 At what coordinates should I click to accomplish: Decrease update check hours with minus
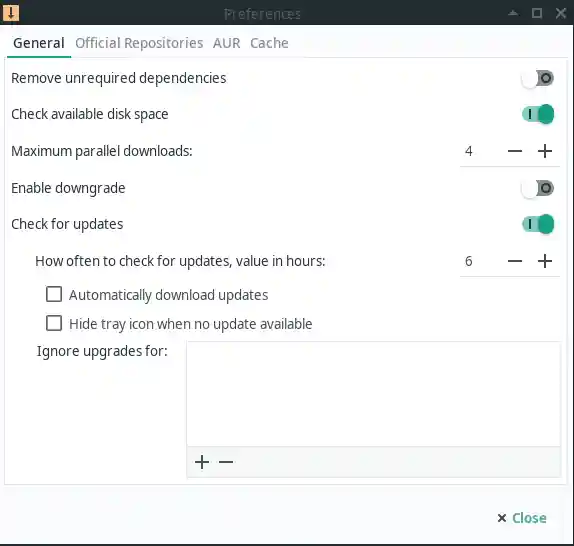pos(515,261)
